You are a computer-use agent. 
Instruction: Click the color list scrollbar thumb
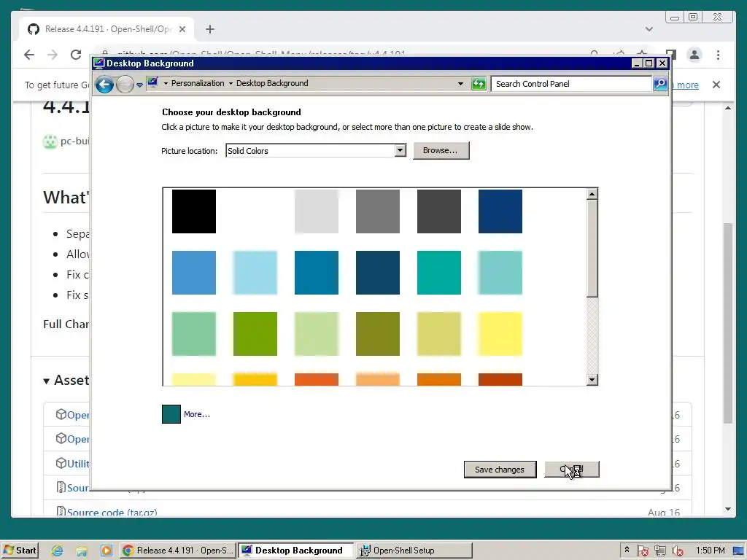592,248
